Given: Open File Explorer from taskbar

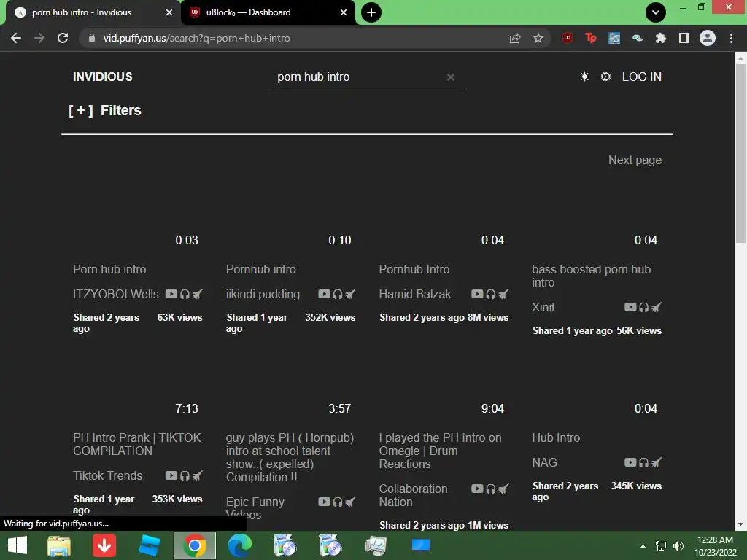Looking at the screenshot, I should click(x=58, y=545).
